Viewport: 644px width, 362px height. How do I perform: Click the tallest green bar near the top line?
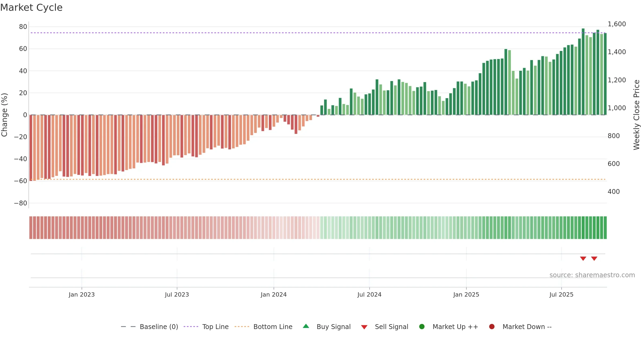tap(583, 72)
